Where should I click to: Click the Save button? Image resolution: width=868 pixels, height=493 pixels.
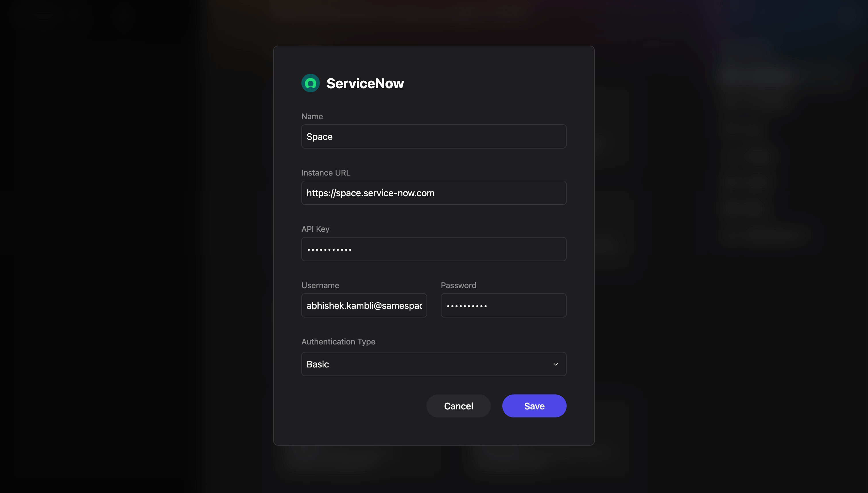pyautogui.click(x=534, y=406)
